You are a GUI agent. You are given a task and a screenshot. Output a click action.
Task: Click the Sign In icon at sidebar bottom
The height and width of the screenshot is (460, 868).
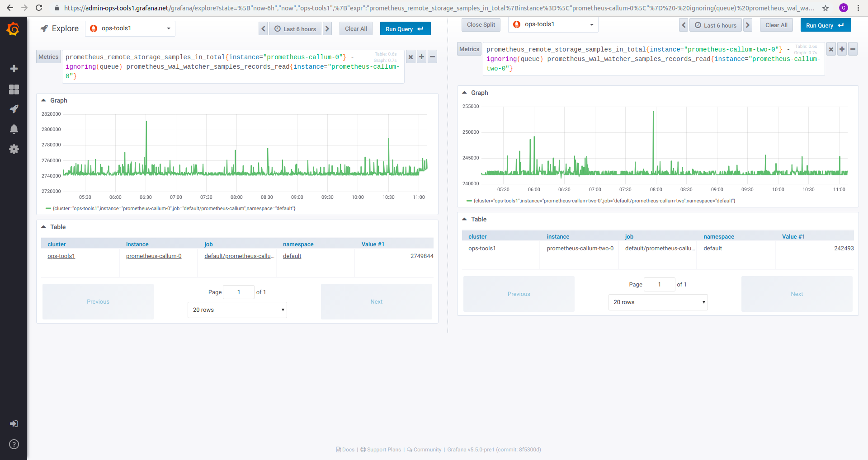click(14, 423)
